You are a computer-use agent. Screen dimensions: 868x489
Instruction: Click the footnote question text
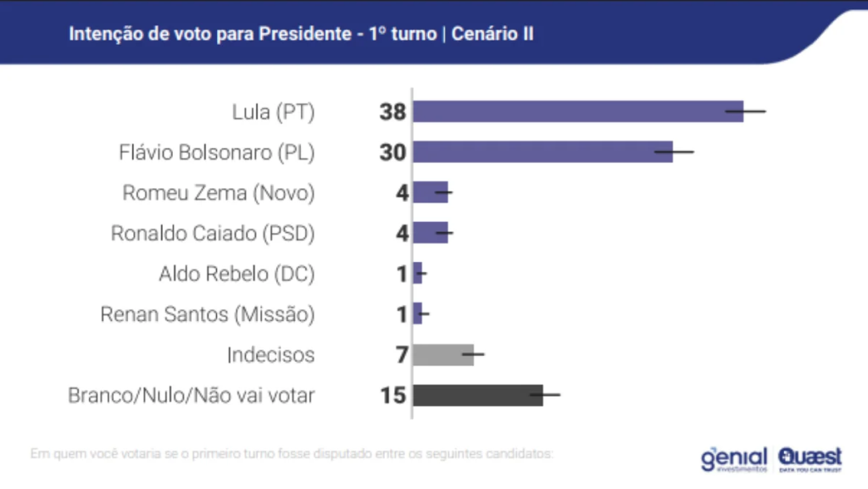[292, 453]
